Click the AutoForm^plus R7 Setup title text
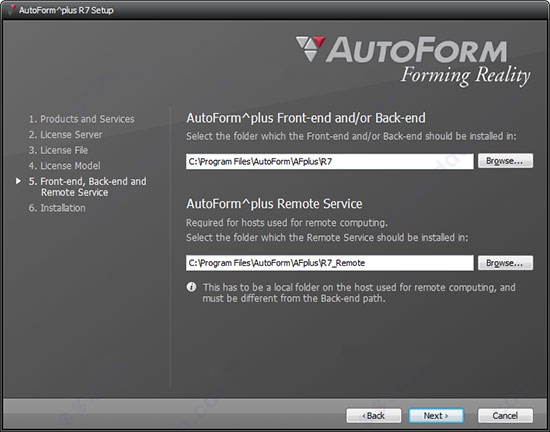Screen dimensions: 550x432 [66, 10]
